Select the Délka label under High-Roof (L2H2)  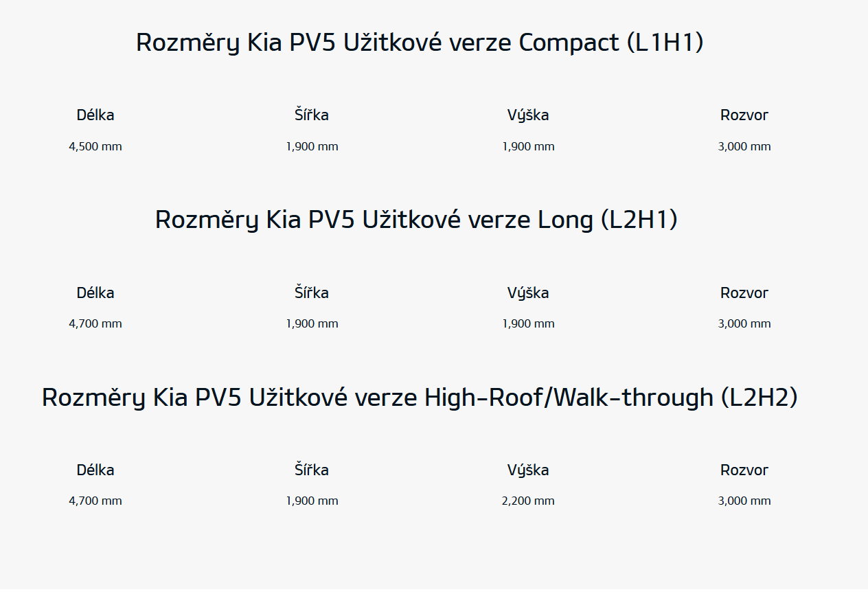(95, 470)
